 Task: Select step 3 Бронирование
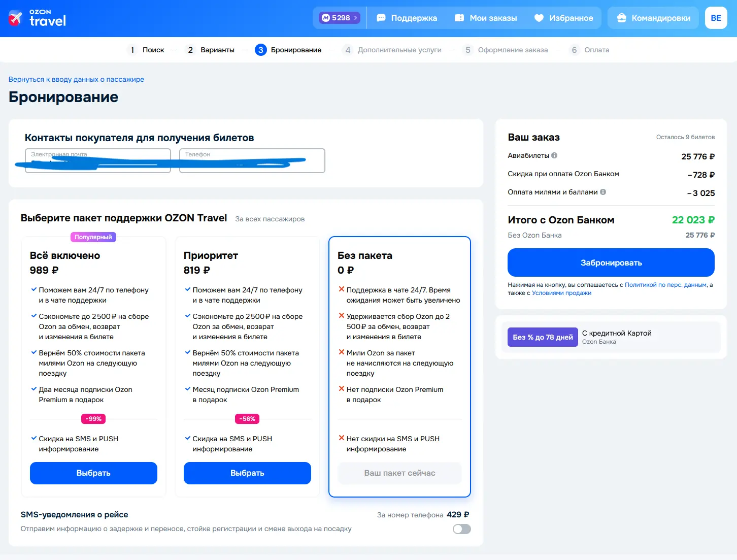pos(288,50)
